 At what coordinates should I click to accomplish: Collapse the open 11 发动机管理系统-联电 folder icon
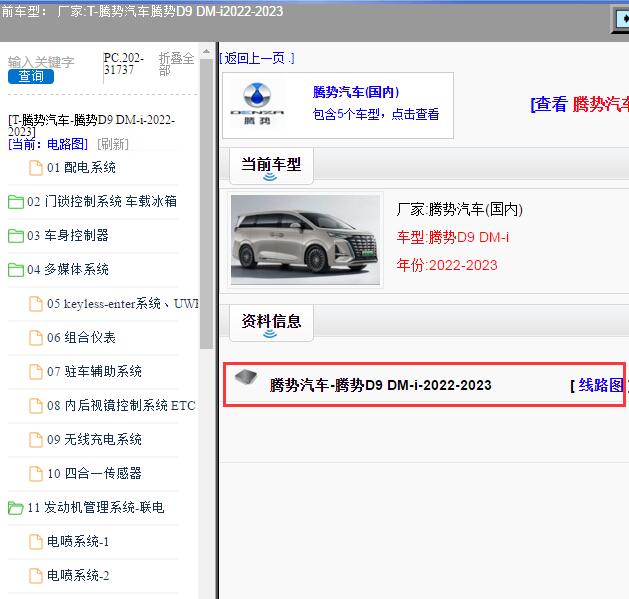pos(16,508)
